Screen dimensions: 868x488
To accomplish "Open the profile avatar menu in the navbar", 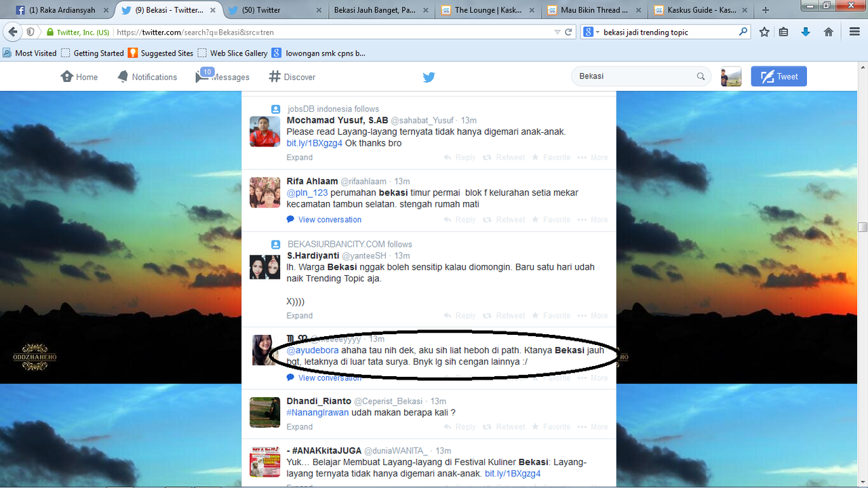I will (731, 77).
